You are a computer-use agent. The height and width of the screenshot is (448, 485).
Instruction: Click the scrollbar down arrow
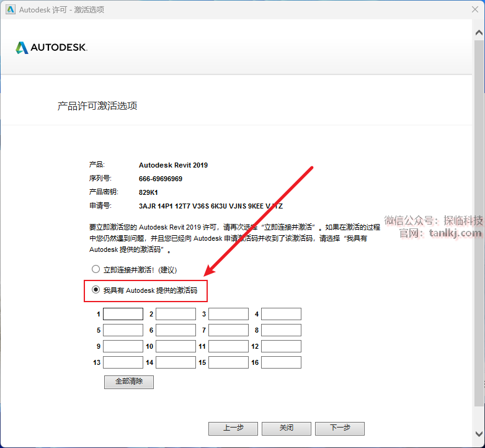pyautogui.click(x=479, y=434)
